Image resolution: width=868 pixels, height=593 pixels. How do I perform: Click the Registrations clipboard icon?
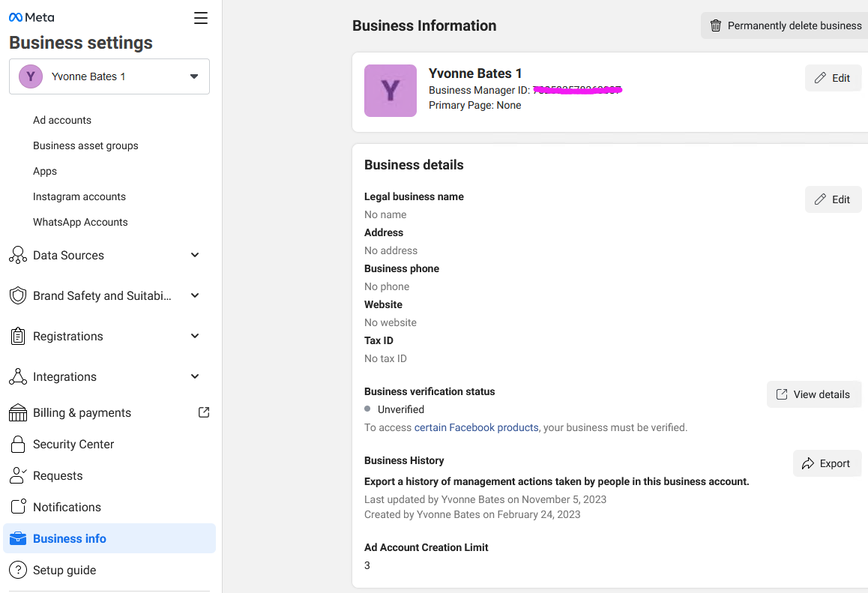click(18, 336)
